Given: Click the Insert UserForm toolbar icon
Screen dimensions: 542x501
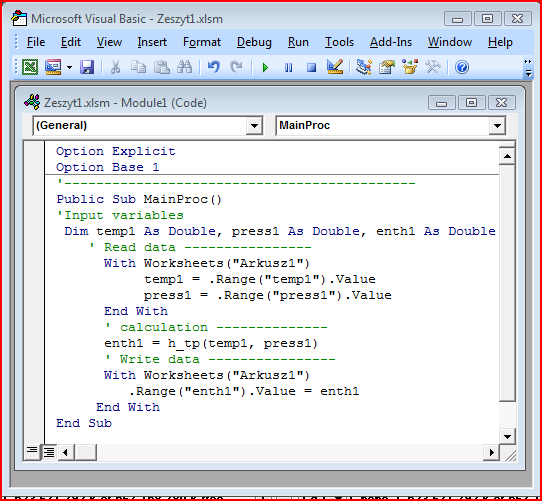Looking at the screenshot, I should click(53, 67).
